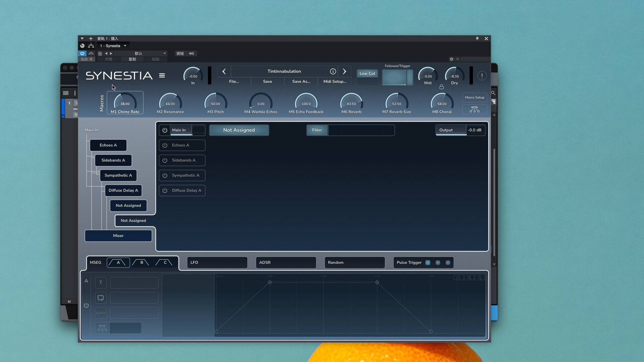The width and height of the screenshot is (644, 362).
Task: Click the host previous preset triangle
Action: 106,54
